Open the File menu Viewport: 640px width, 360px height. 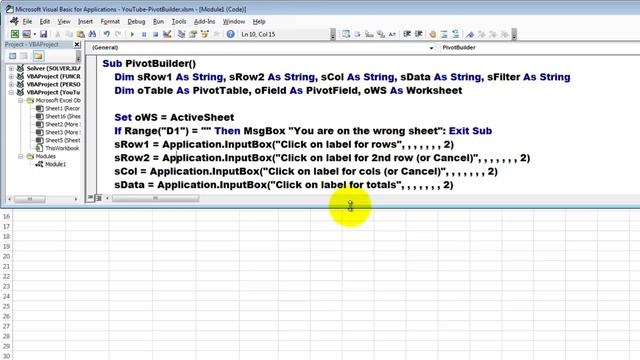click(27, 22)
